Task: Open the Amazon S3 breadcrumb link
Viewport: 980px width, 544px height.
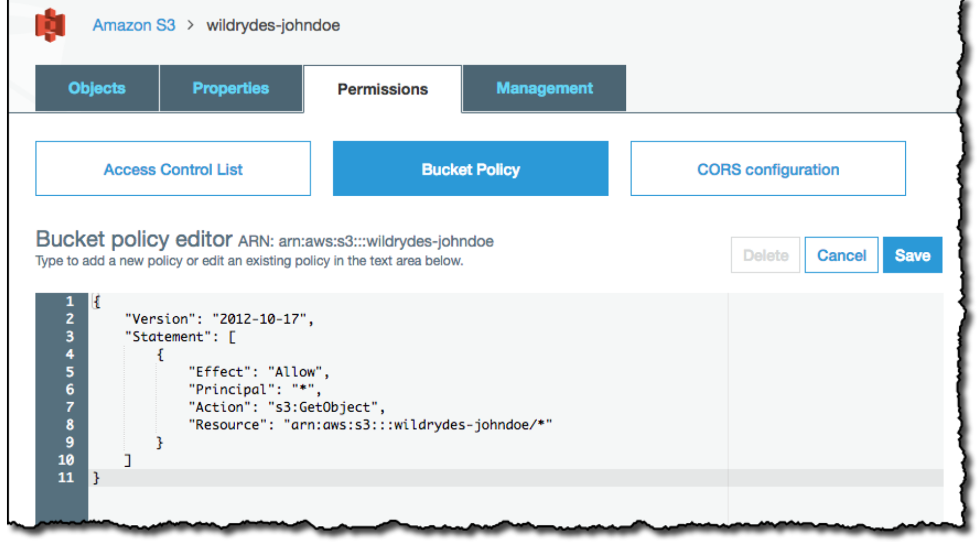Action: pos(134,25)
